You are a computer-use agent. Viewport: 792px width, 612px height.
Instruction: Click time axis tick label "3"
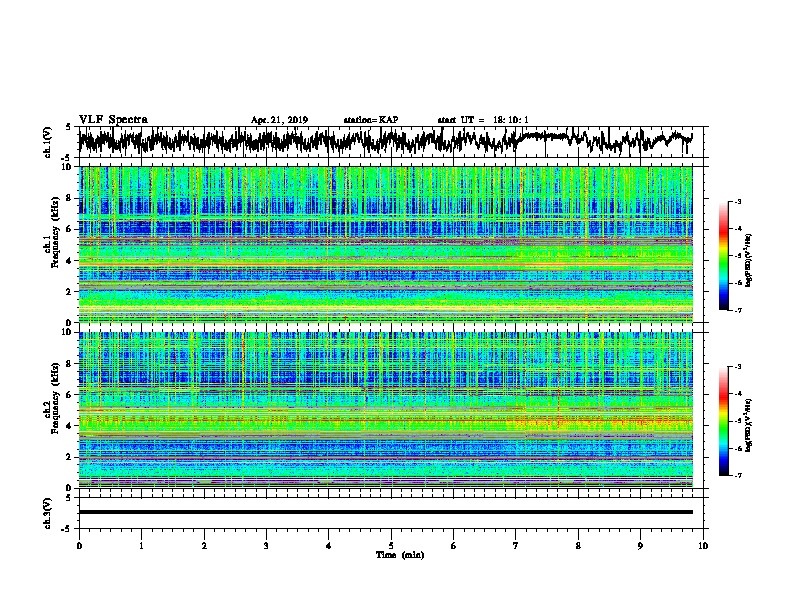[266, 546]
